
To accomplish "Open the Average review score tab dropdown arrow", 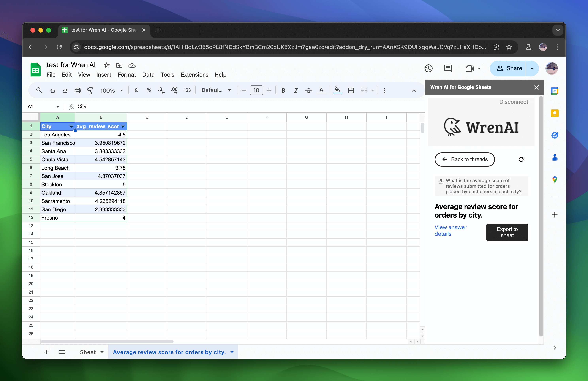I will [x=232, y=352].
